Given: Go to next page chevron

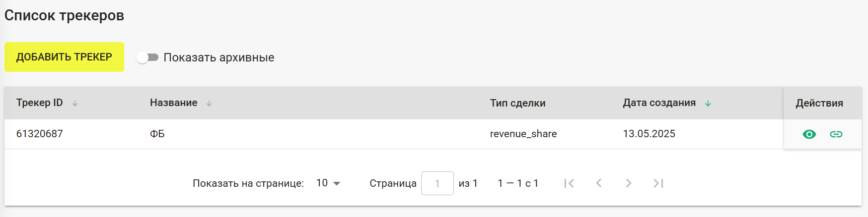Looking at the screenshot, I should pos(629,183).
